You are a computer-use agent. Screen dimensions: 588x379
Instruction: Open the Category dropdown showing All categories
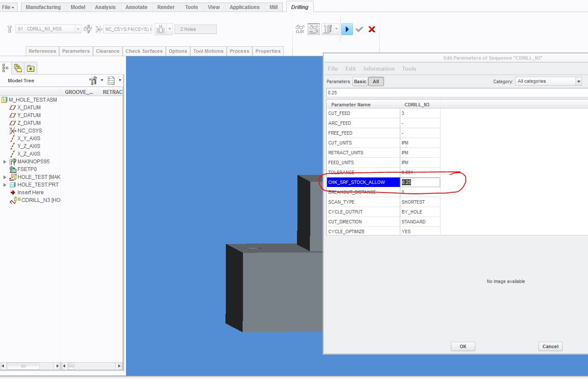[x=549, y=81]
